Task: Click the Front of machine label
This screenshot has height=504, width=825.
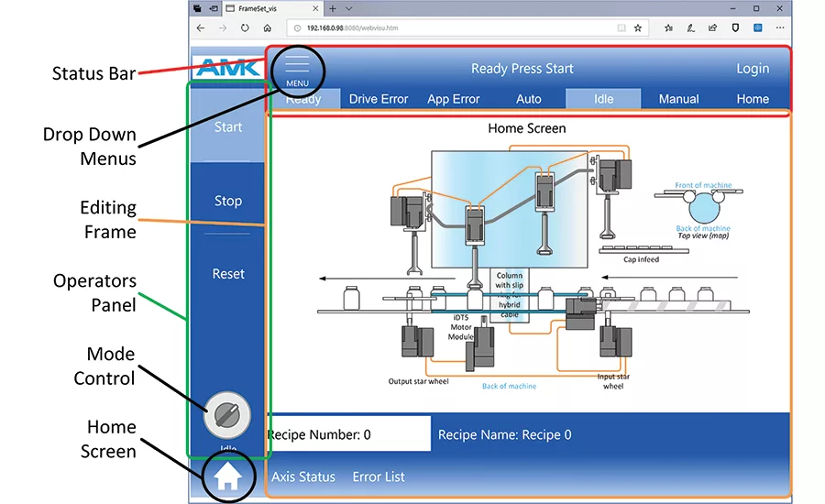Action: (703, 185)
